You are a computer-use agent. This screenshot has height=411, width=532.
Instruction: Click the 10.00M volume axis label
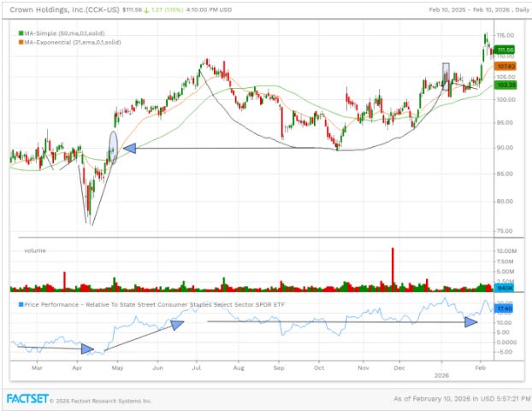click(506, 251)
